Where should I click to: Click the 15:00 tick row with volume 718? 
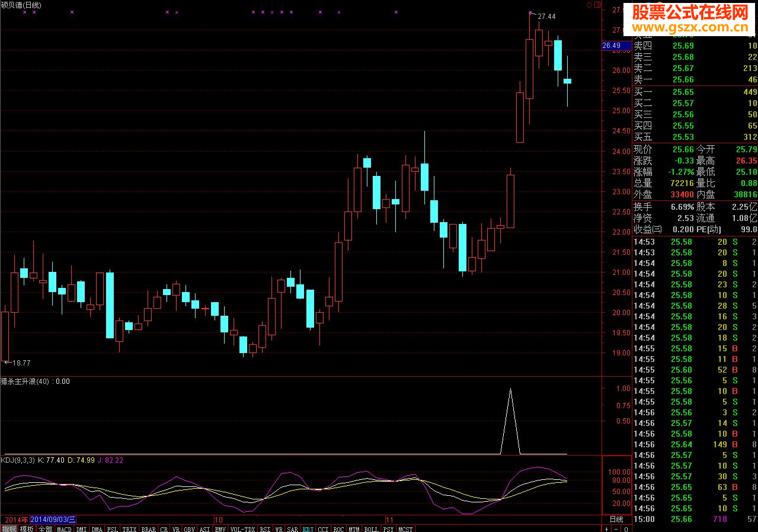click(695, 519)
